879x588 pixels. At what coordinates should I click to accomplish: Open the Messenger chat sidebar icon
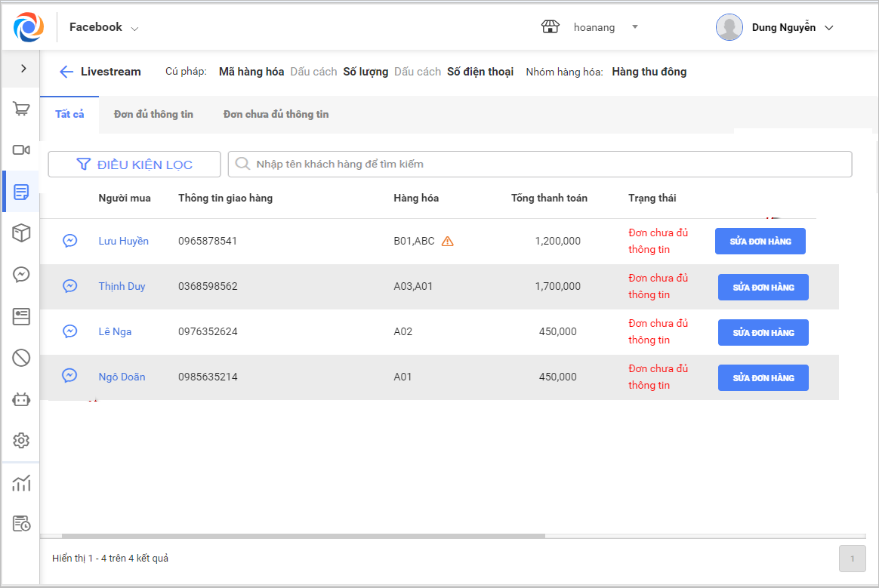pos(21,275)
